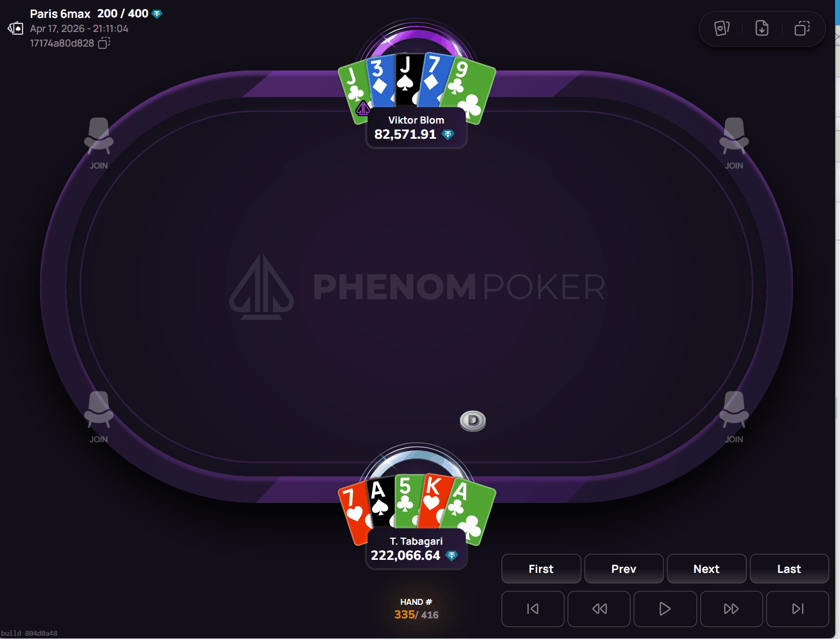This screenshot has width=840, height=639.
Task: Click the card deck icon at top left
Action: coord(16,28)
